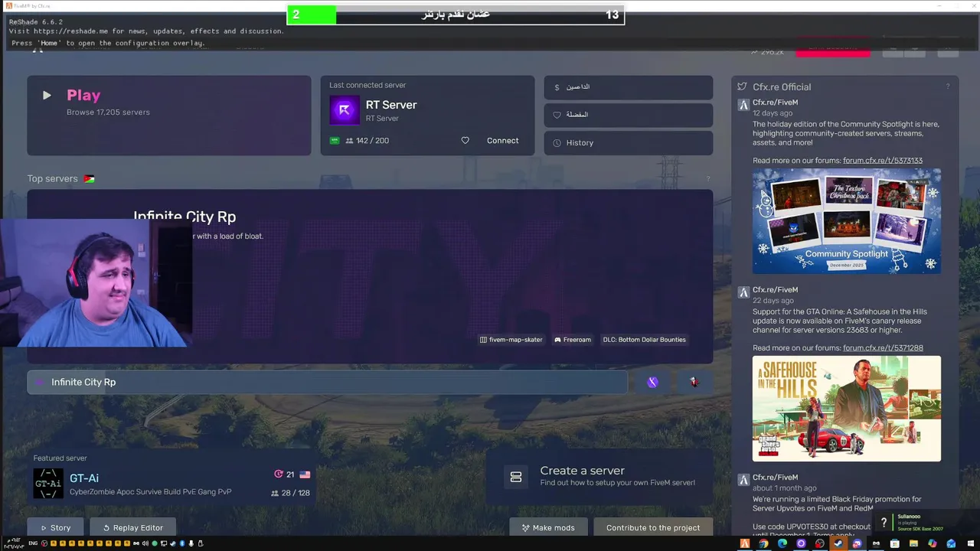Click the dollar sign supporters icon
Screen dimensions: 980x551
[x=557, y=87]
